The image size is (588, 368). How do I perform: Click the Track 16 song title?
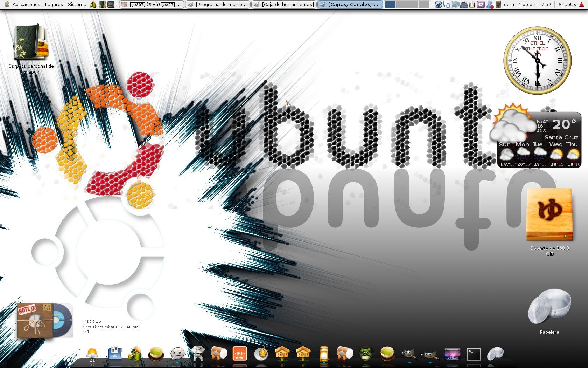tap(92, 321)
